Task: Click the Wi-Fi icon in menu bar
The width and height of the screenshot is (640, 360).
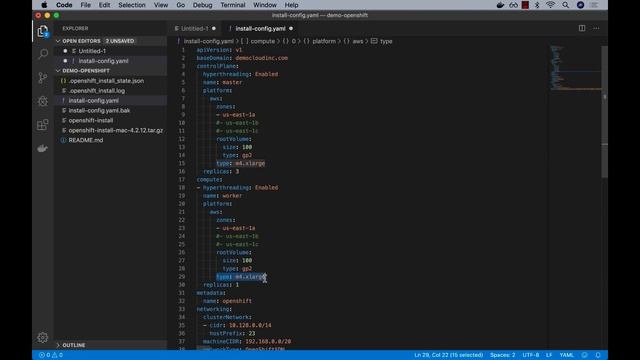Action: tap(551, 5)
